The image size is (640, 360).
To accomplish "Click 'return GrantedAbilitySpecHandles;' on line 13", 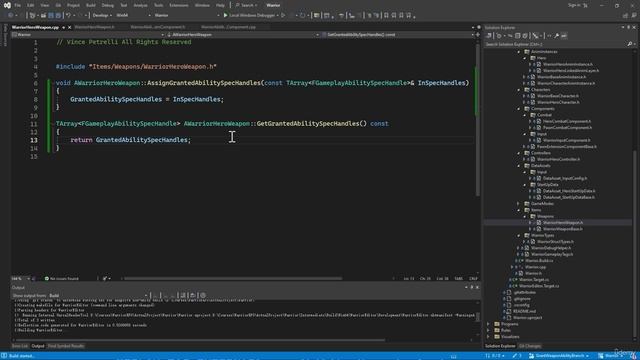I will (x=131, y=140).
